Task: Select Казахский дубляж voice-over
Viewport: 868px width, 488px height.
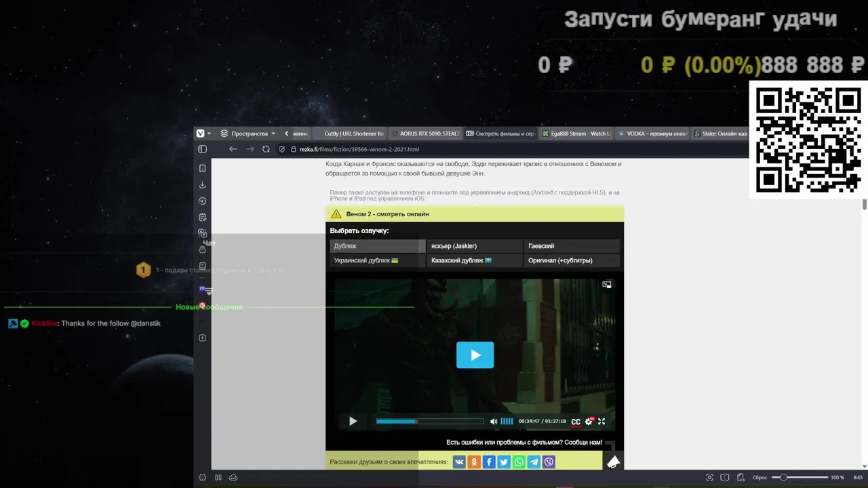Action: pyautogui.click(x=475, y=260)
